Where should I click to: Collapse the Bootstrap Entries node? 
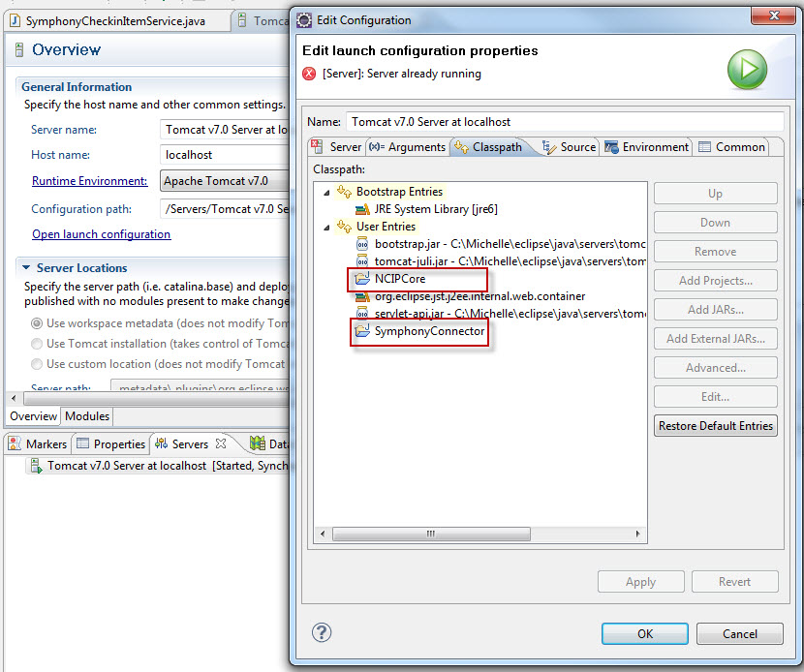[325, 193]
